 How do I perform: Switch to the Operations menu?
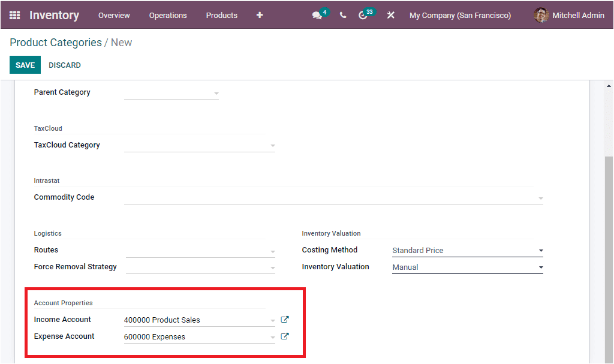[x=168, y=15]
